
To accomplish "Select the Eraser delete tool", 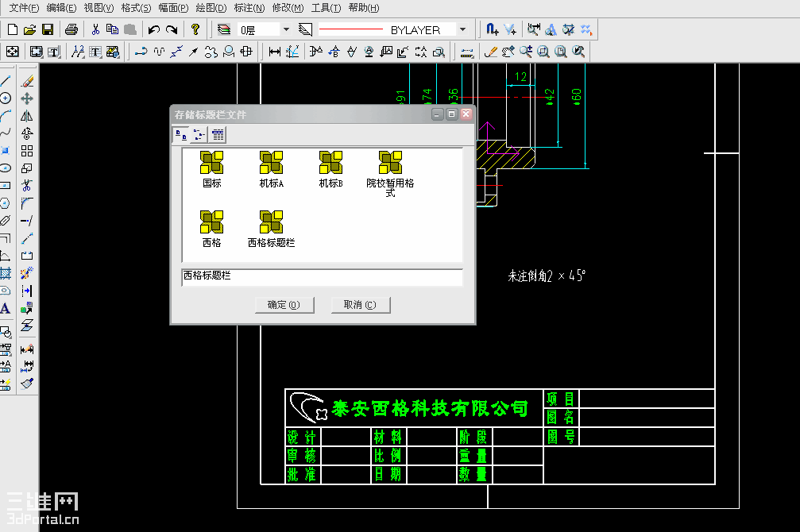I will pos(27,80).
